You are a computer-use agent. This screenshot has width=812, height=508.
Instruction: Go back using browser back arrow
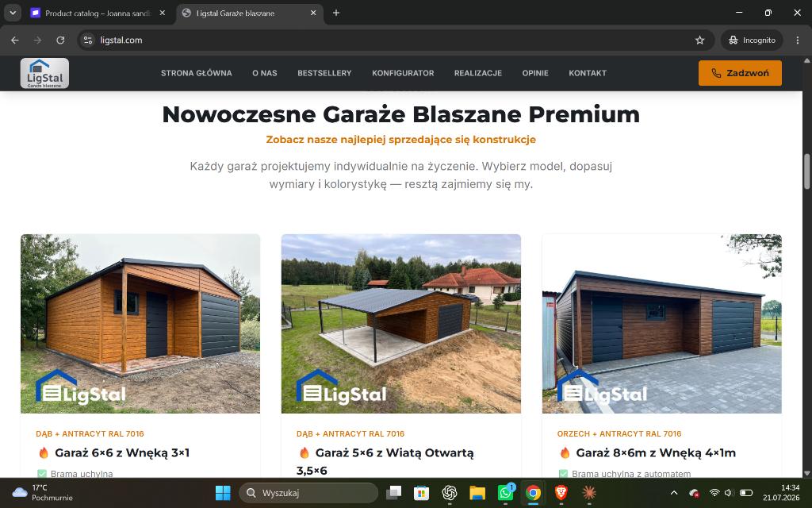(15, 40)
